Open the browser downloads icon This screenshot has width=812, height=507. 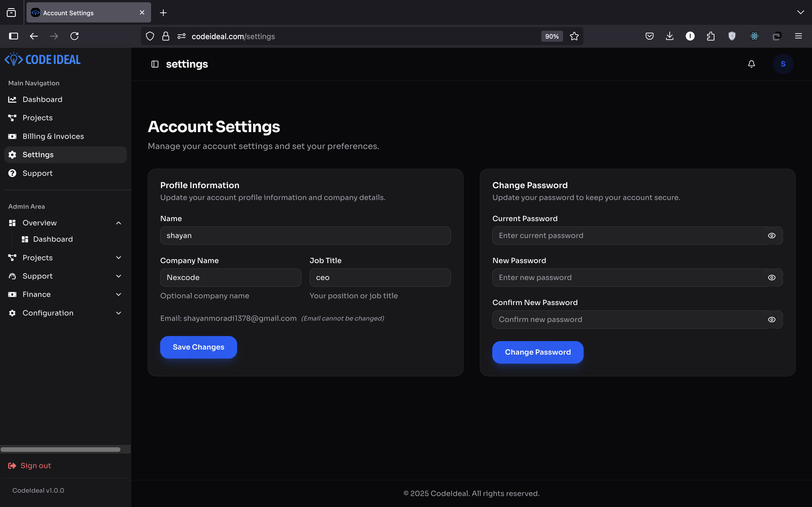click(x=669, y=36)
